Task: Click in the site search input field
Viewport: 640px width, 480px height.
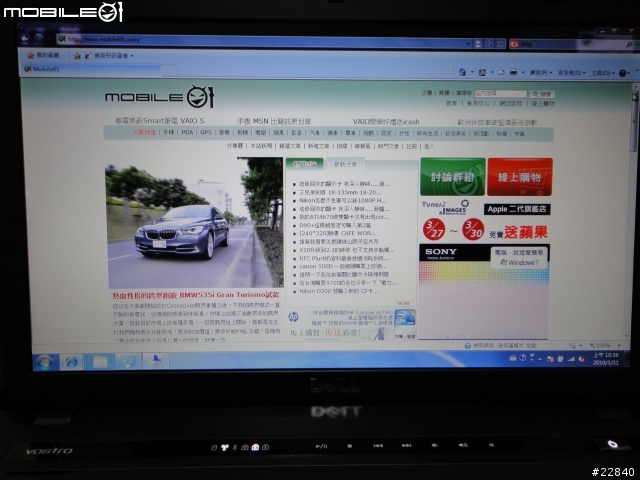Action: coord(500,94)
